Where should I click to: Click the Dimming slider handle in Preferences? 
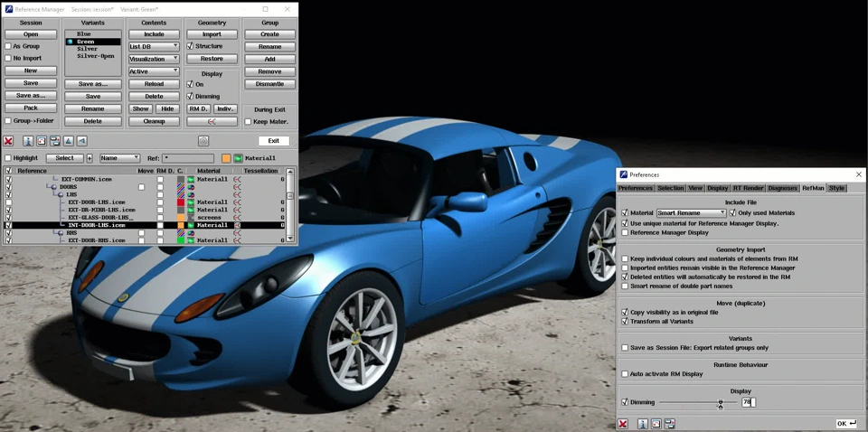pos(721,403)
